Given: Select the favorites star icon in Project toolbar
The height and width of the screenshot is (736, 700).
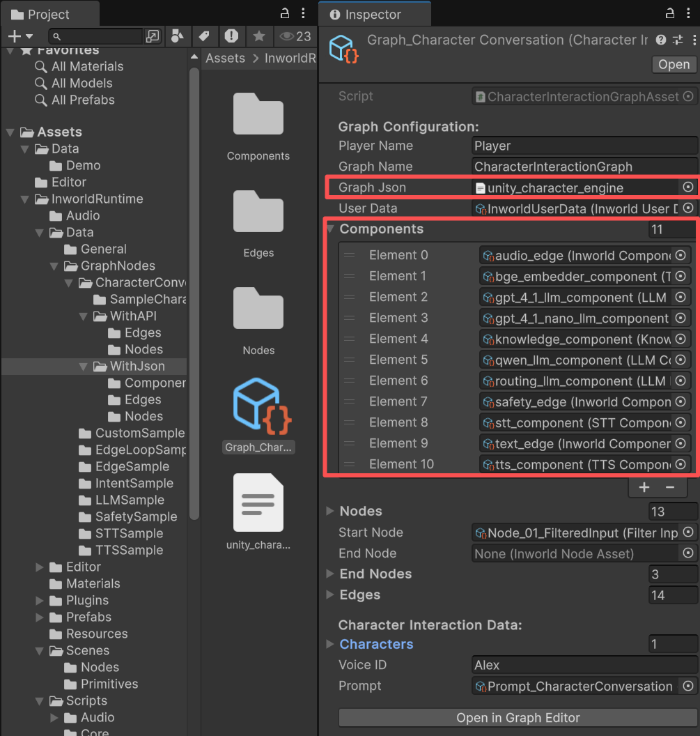Looking at the screenshot, I should click(x=259, y=36).
